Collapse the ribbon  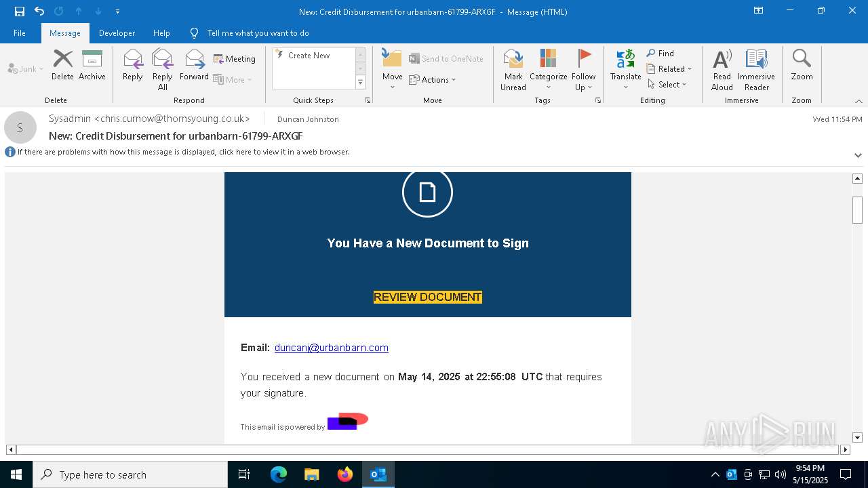click(x=859, y=101)
